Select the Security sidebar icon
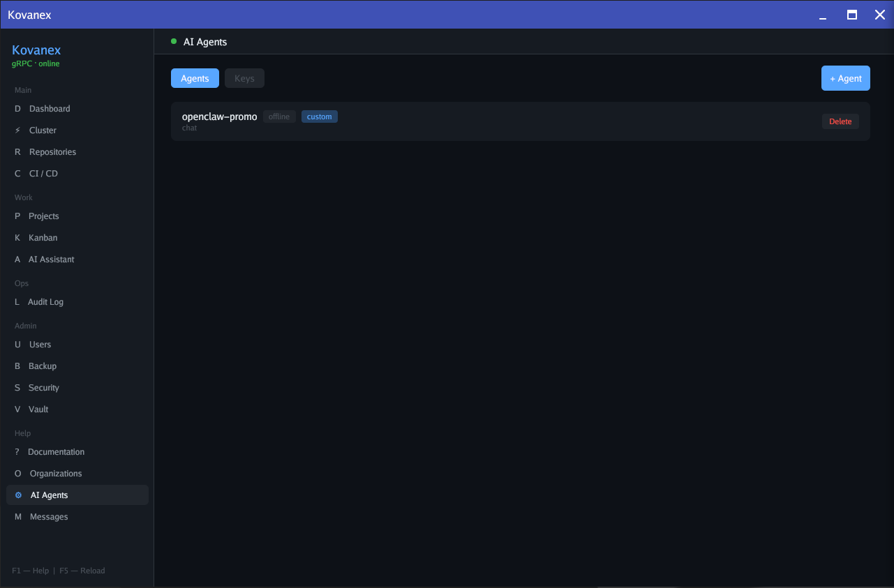894x588 pixels. 16,387
